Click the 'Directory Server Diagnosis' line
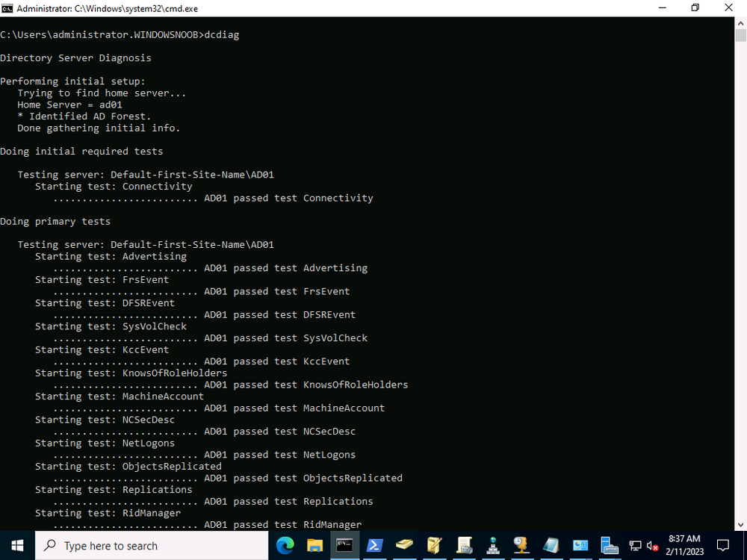747x560 pixels. click(x=75, y=58)
